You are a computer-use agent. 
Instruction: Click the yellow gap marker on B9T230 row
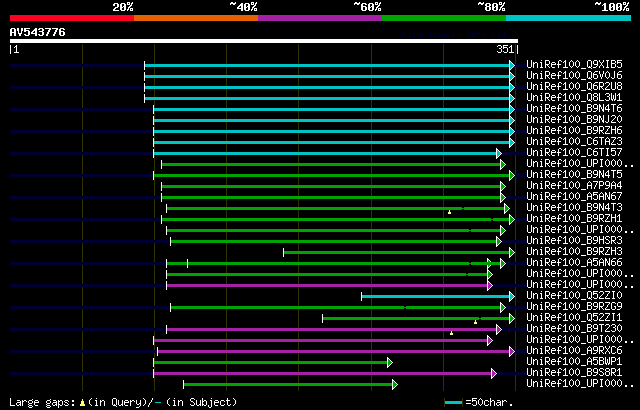(x=451, y=333)
